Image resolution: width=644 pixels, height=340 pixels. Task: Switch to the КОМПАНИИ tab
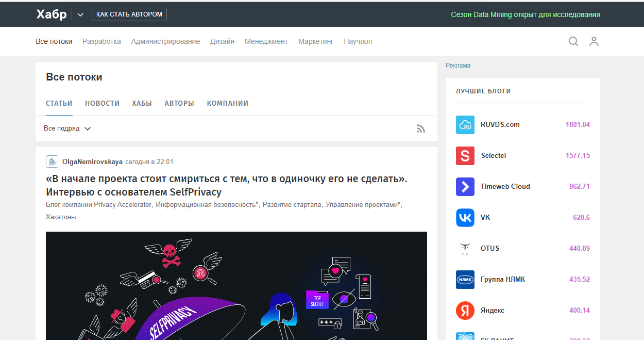(228, 103)
